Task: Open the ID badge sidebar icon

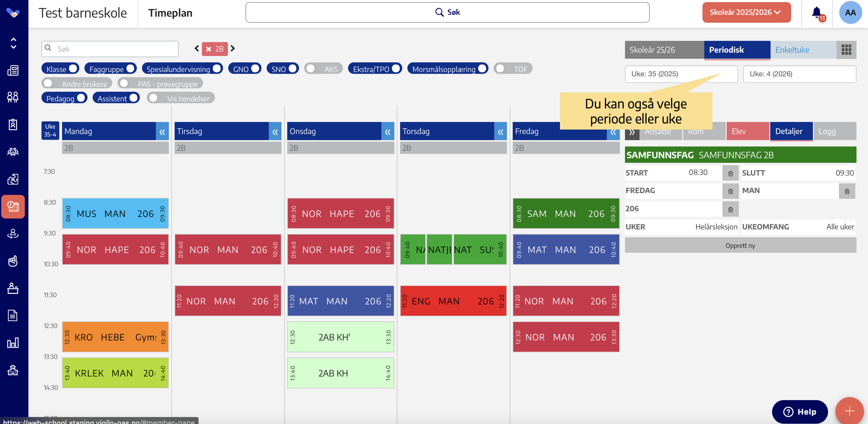Action: (x=13, y=125)
